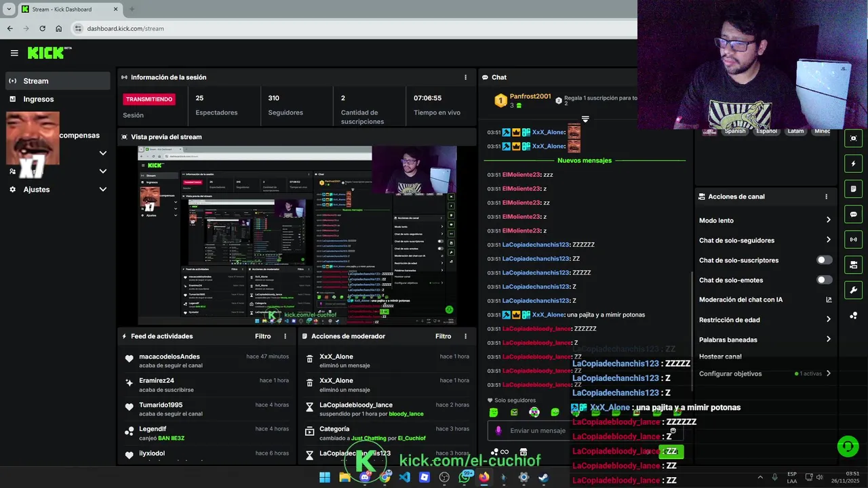Image resolution: width=868 pixels, height=488 pixels.
Task: Open Discord from the taskbar
Action: [365, 477]
